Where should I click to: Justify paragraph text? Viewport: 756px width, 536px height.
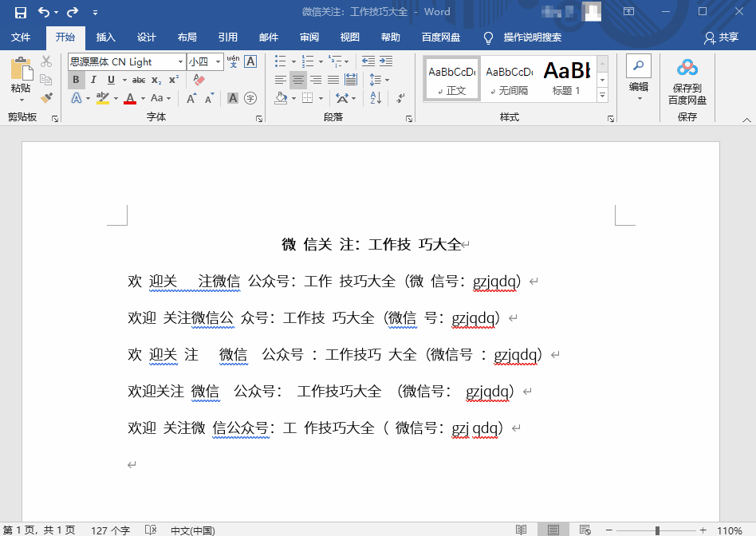333,80
